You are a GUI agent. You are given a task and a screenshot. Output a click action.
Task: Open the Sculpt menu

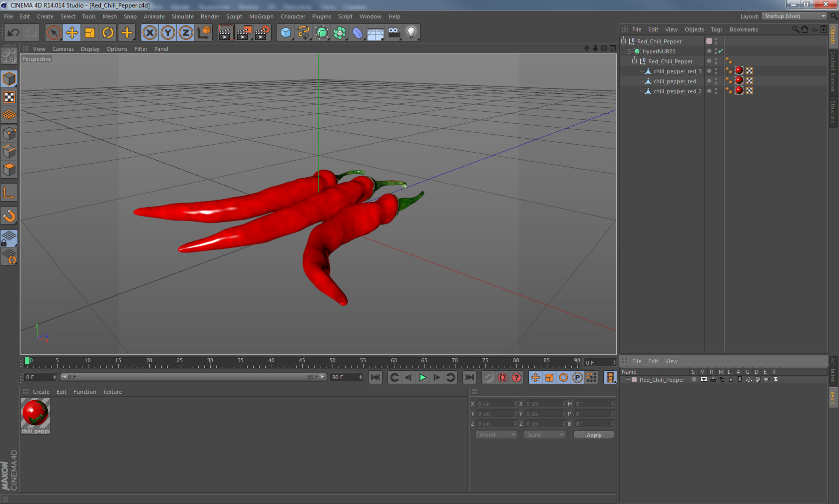point(234,16)
